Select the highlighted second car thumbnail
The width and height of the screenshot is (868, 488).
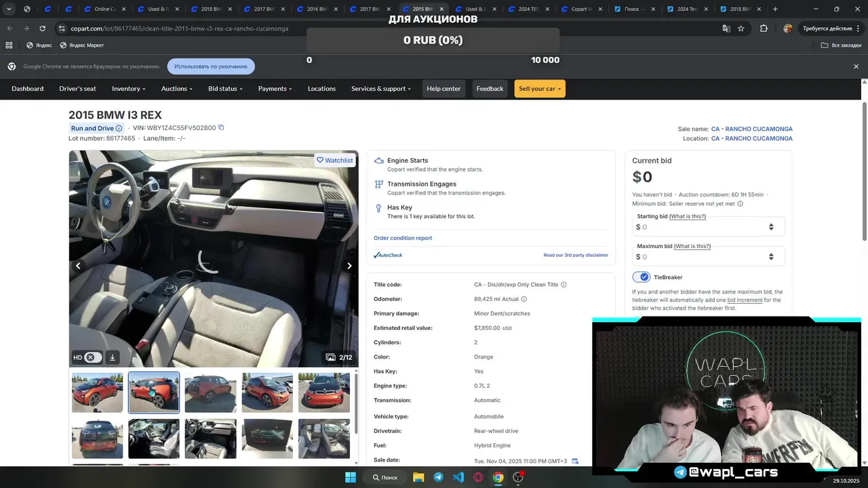click(154, 392)
